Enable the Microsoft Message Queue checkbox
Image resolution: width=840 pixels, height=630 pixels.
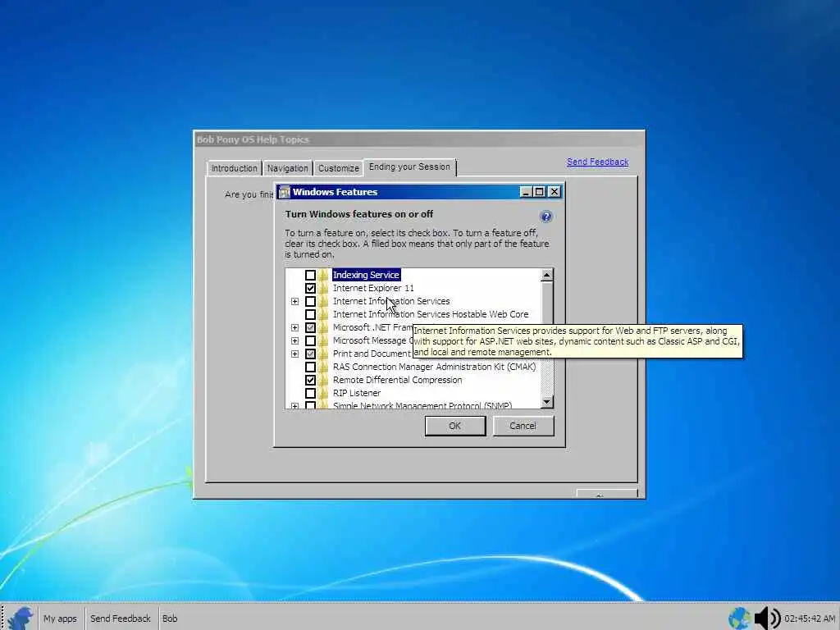(310, 340)
